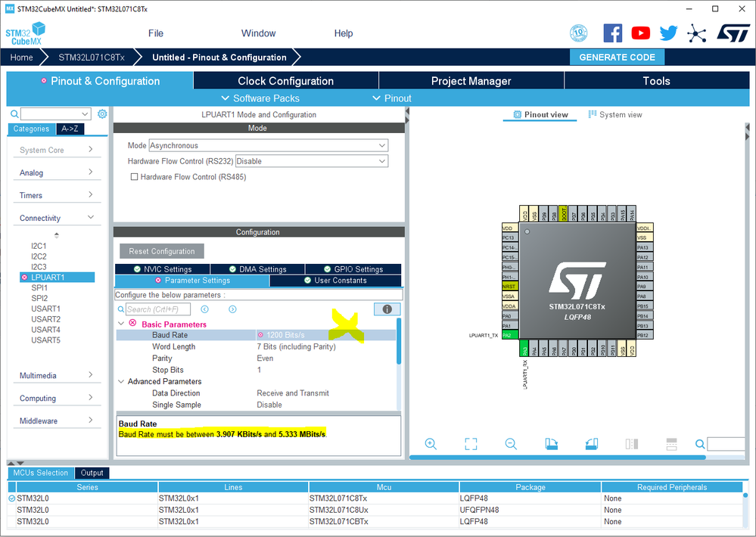
Task: Open the Mode Asynchronous dropdown
Action: (268, 145)
